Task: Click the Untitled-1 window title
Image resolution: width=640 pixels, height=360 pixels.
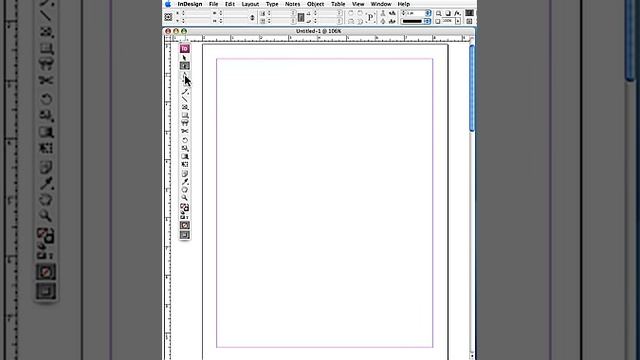Action: tap(318, 31)
